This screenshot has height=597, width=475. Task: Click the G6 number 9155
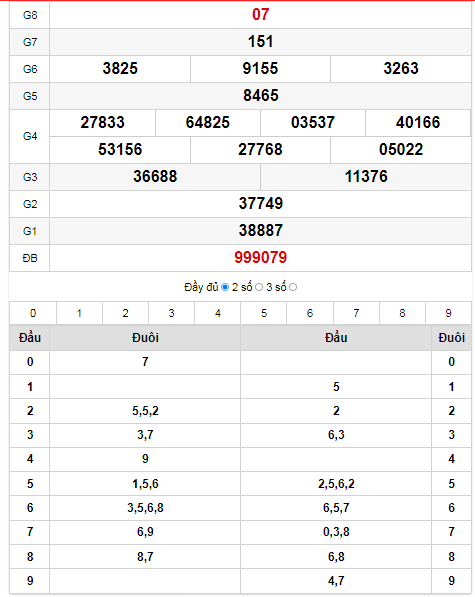[x=260, y=69]
